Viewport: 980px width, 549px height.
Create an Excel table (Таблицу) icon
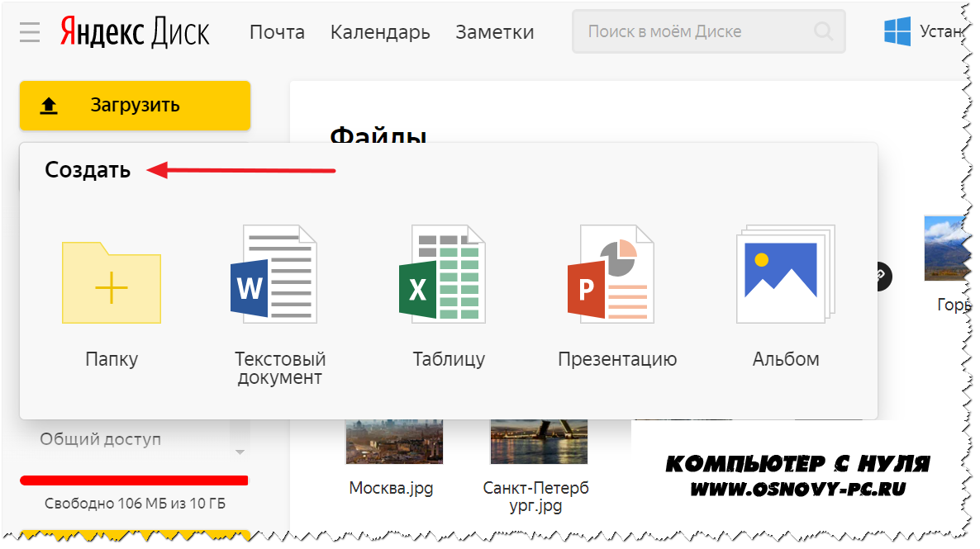coord(442,274)
